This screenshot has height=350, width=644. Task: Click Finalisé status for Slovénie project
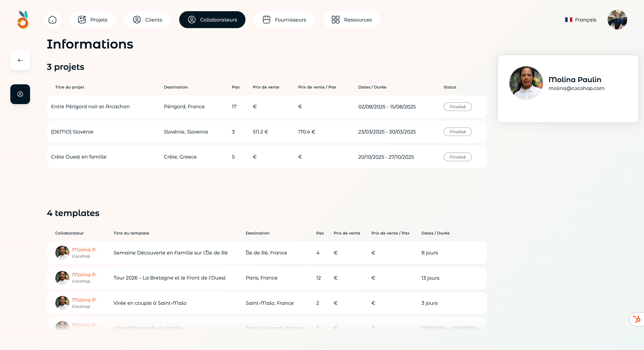coord(458,132)
